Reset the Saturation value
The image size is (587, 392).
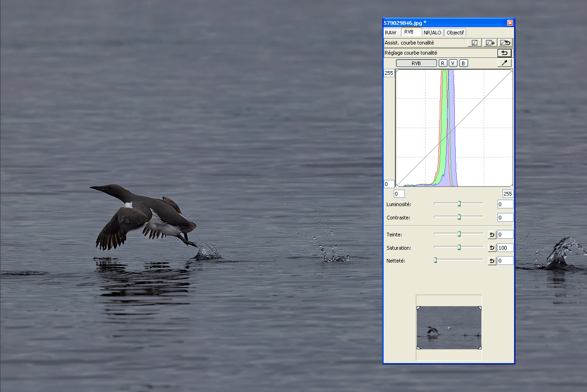pos(492,248)
